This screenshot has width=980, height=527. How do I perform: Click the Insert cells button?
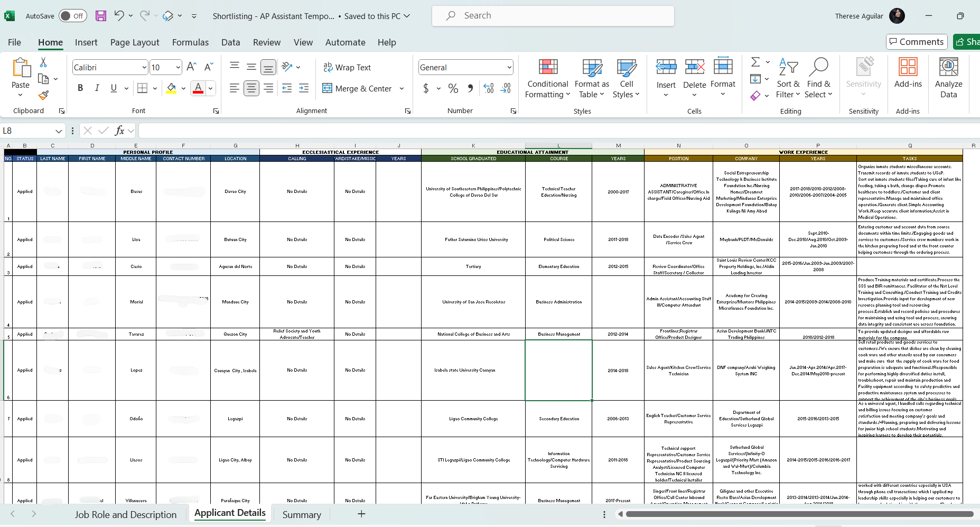click(666, 78)
